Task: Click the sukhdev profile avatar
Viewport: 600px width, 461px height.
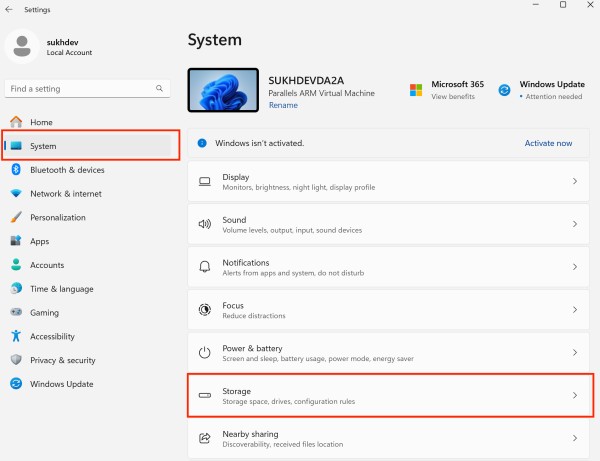Action: coord(22,46)
